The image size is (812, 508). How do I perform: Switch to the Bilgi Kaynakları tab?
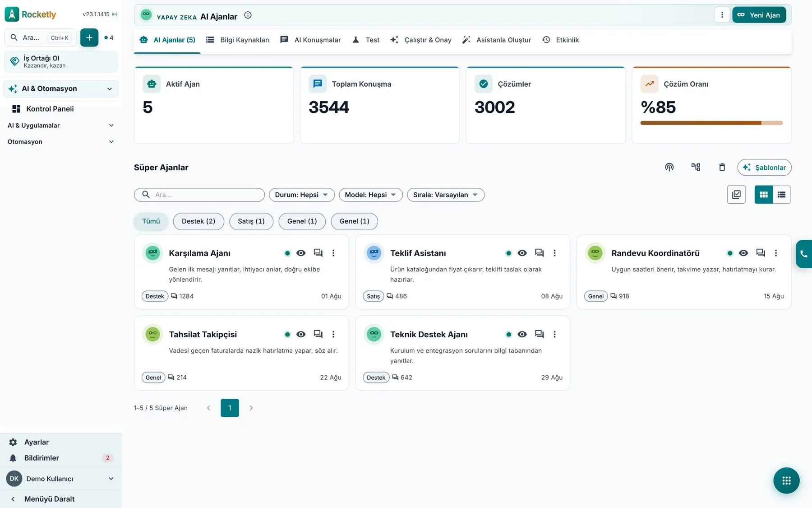[238, 40]
